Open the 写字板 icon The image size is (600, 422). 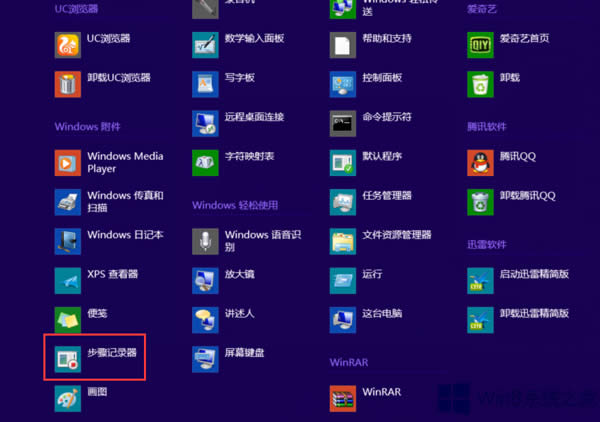pyautogui.click(x=205, y=84)
